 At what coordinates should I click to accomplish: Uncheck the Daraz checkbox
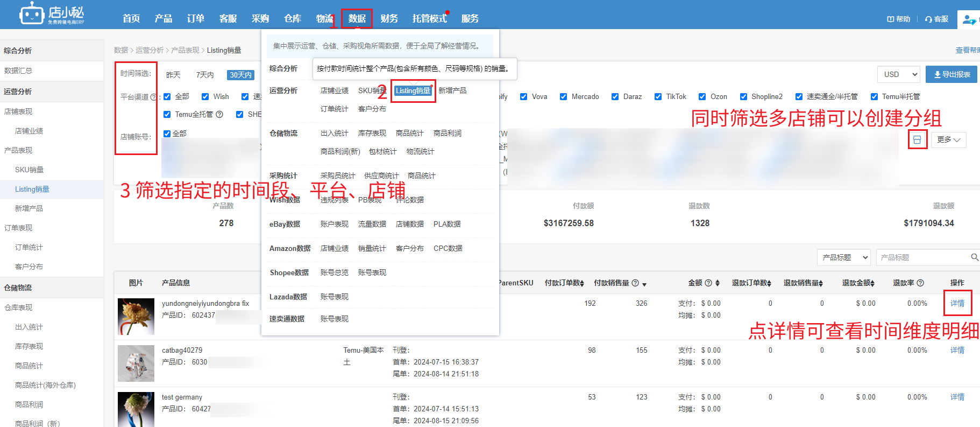615,96
